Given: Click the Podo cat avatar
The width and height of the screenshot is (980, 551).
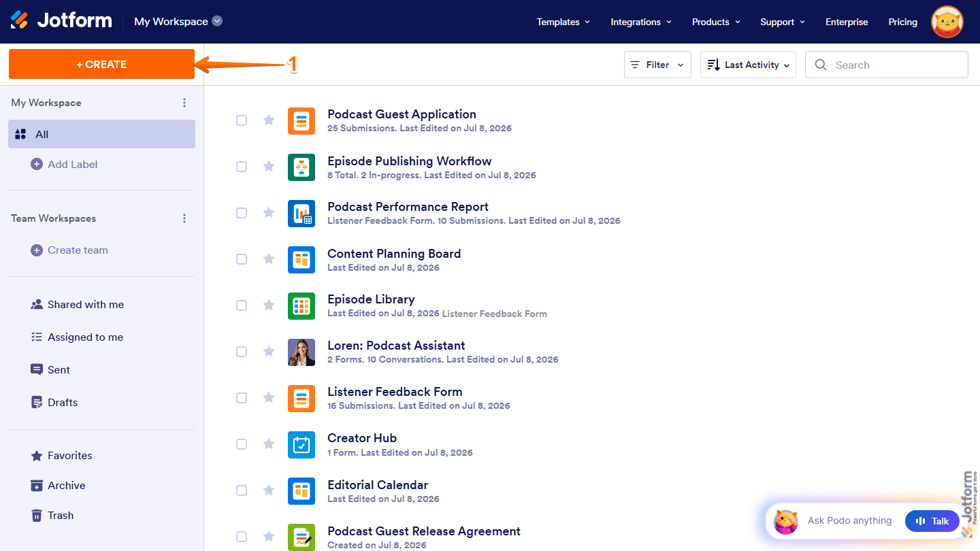Looking at the screenshot, I should click(787, 522).
